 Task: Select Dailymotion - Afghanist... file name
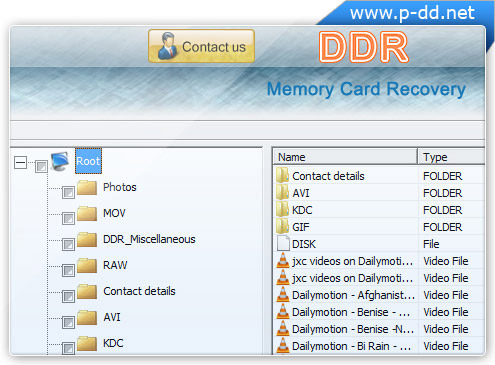[353, 295]
